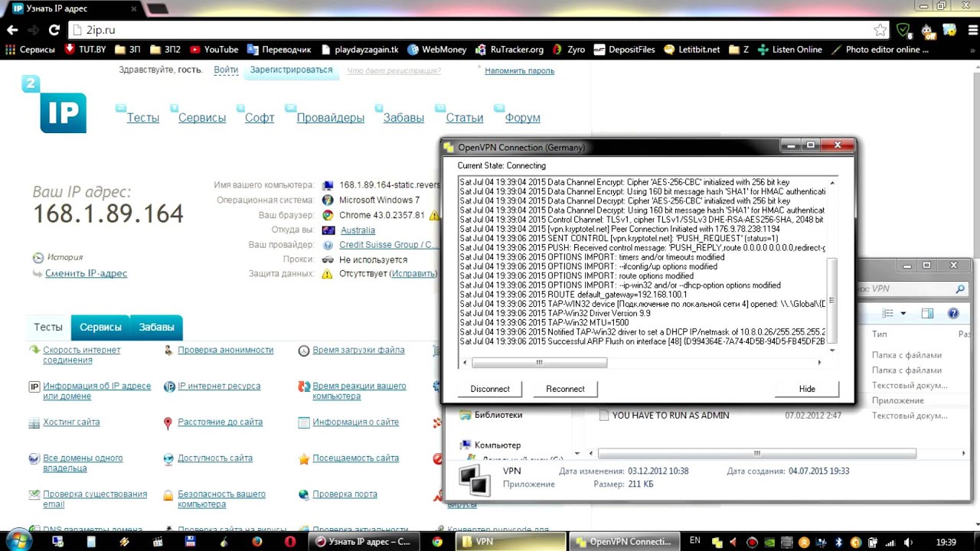Image resolution: width=980 pixels, height=551 pixels.
Task: Click the Скорость интернет соединения icon
Action: click(x=34, y=350)
